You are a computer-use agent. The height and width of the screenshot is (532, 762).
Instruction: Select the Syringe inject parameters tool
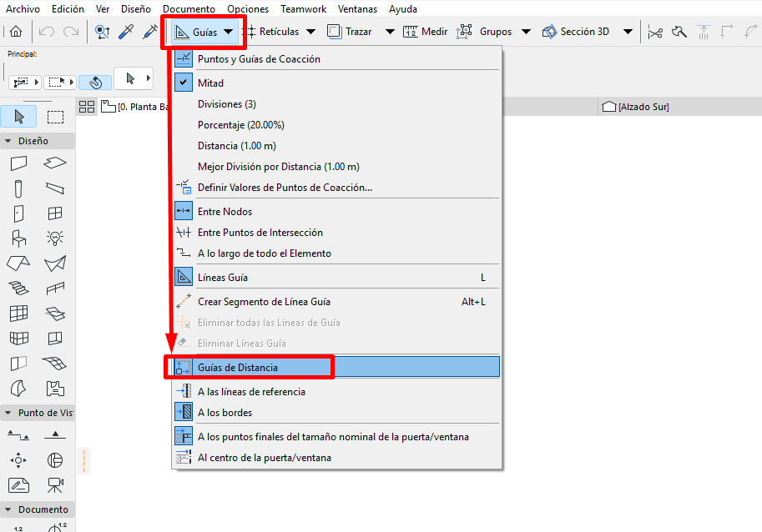click(150, 32)
